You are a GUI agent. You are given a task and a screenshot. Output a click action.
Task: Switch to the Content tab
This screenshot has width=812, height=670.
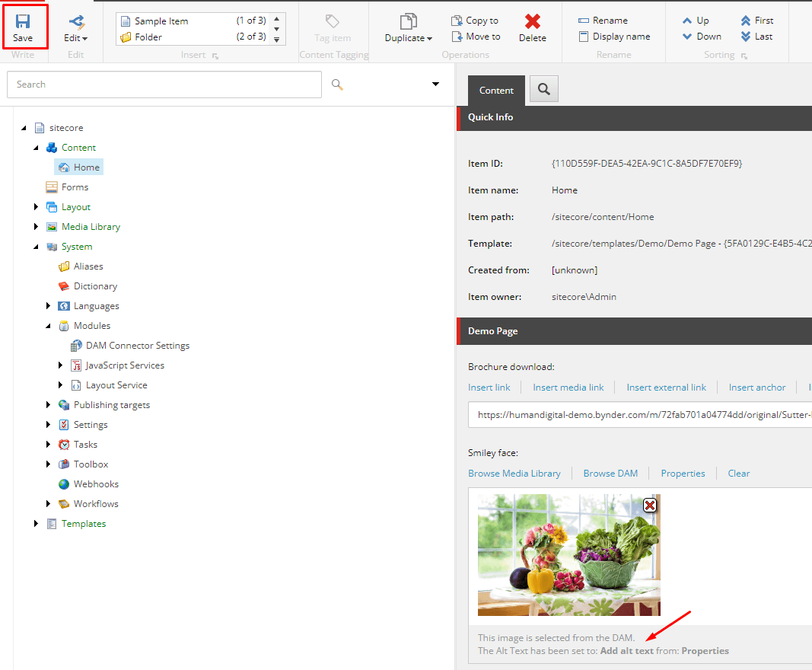(x=496, y=91)
